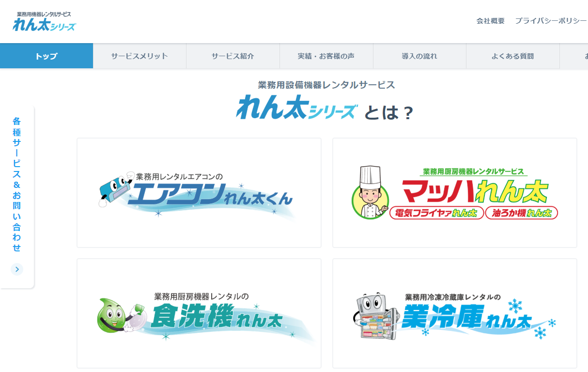Click the chef mascot illustration
The image size is (588, 372).
(371, 192)
